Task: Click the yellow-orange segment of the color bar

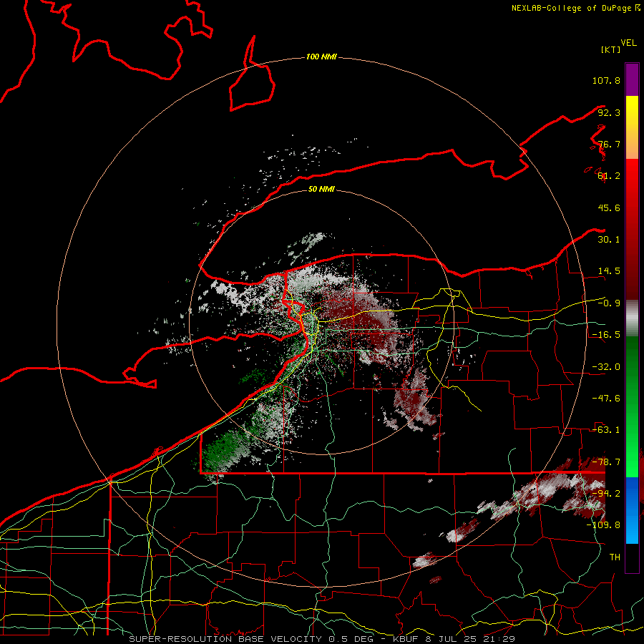Action: click(x=632, y=127)
